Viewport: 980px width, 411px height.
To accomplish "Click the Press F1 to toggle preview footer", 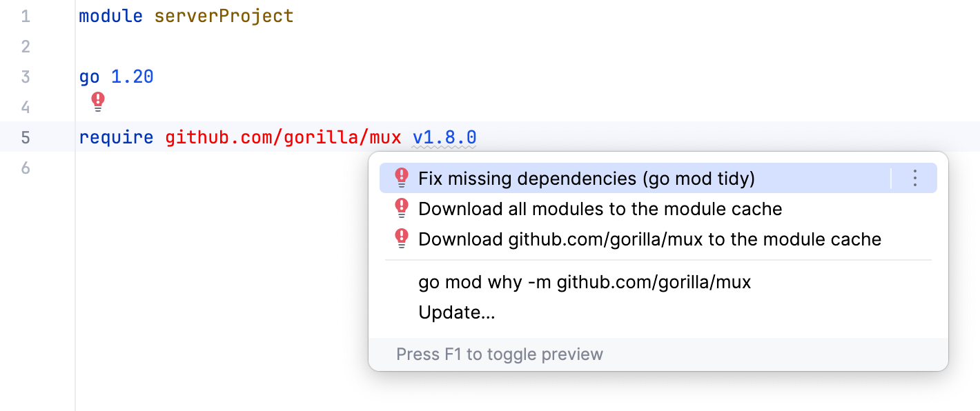I will click(x=500, y=354).
